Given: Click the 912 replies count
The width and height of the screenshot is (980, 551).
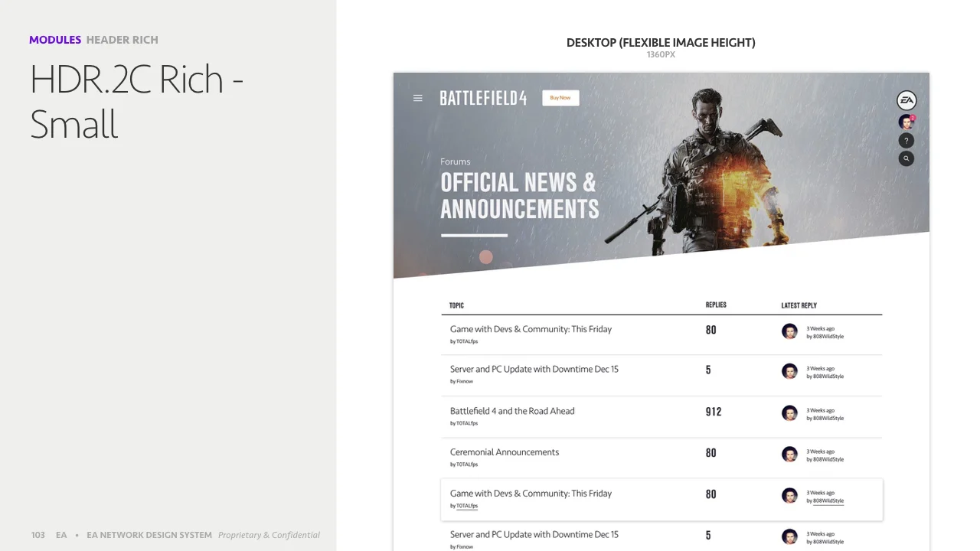Looking at the screenshot, I should click(714, 412).
